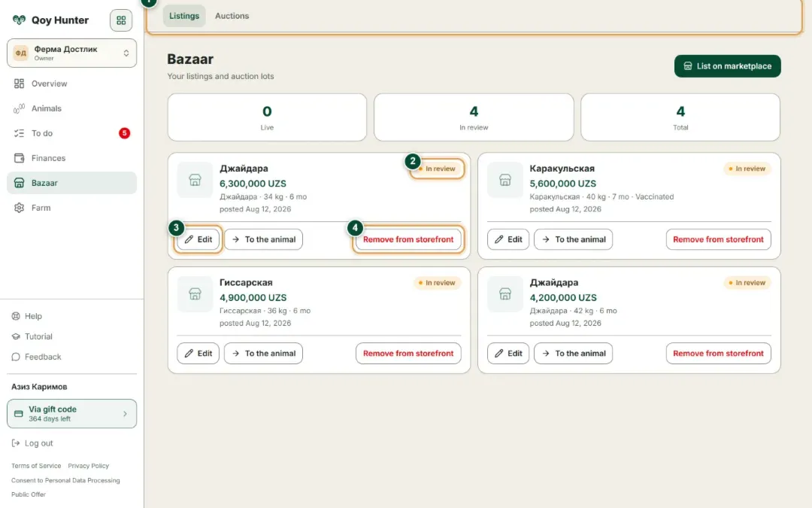The width and height of the screenshot is (812, 508).
Task: Click the 4,900,000 UZS price
Action: [253, 297]
